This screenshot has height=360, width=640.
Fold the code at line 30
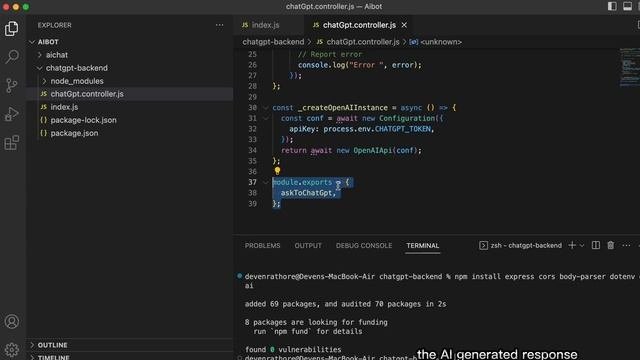point(266,108)
